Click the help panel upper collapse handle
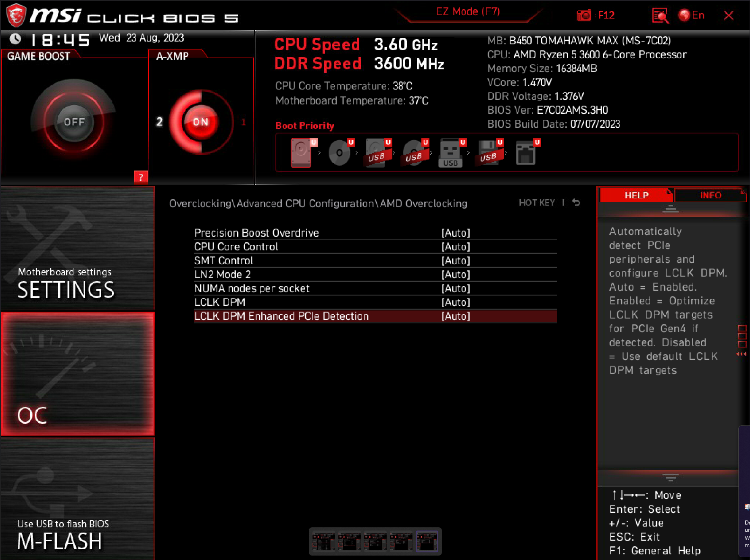This screenshot has width=750, height=560. [x=670, y=209]
